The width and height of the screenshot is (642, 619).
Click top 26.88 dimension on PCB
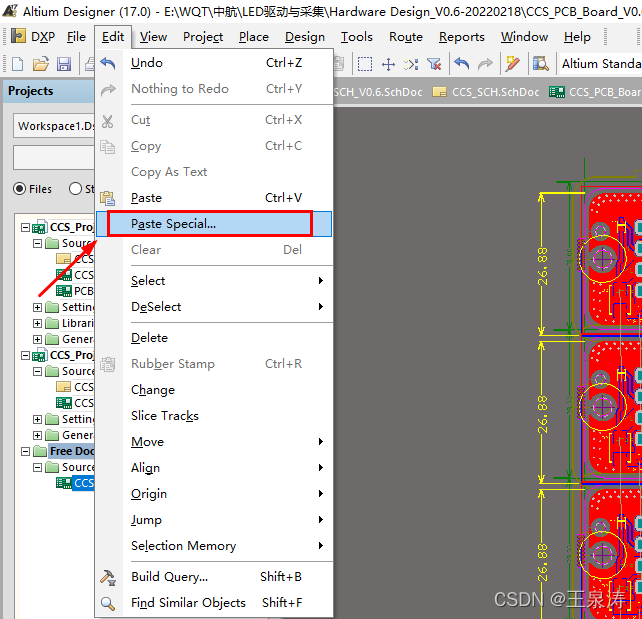[x=542, y=266]
